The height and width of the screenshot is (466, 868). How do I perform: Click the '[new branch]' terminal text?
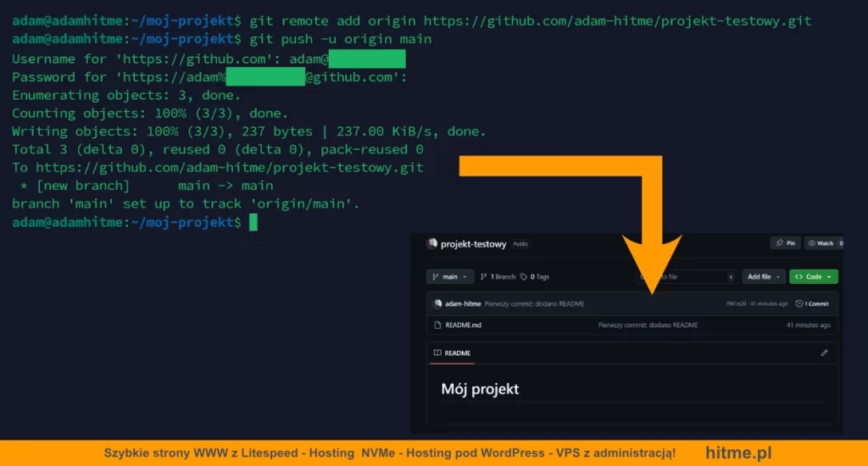pyautogui.click(x=83, y=186)
